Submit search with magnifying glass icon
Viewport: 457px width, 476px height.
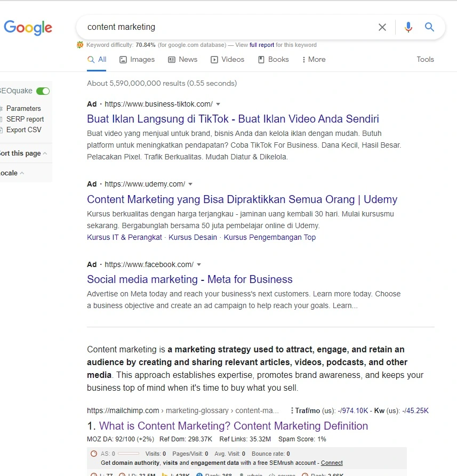coord(429,27)
